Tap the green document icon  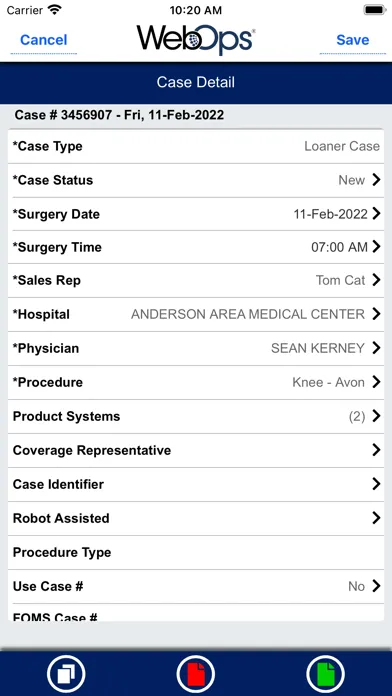point(325,675)
